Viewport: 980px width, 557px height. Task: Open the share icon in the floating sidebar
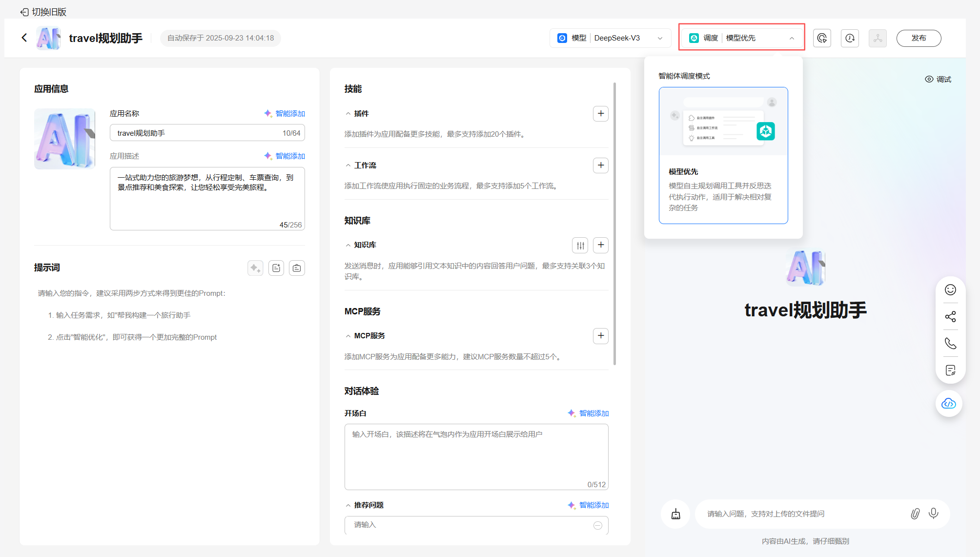coord(950,317)
